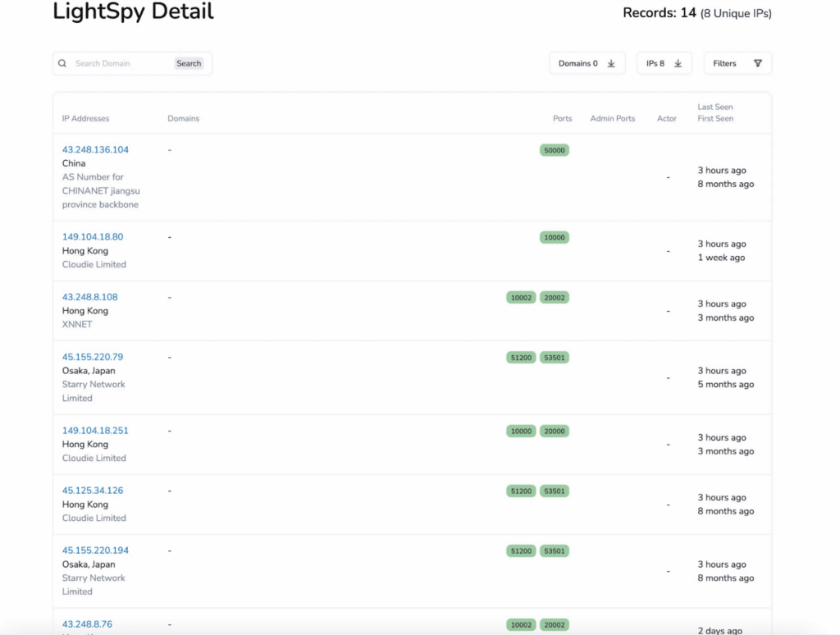Click port badge 50000
Viewport: 840px width, 635px height.
point(555,150)
